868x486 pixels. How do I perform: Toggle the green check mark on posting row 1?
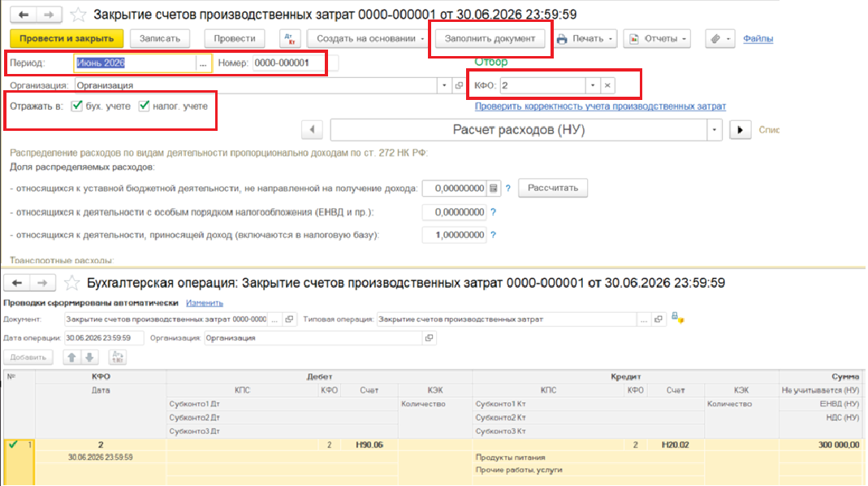[x=13, y=445]
